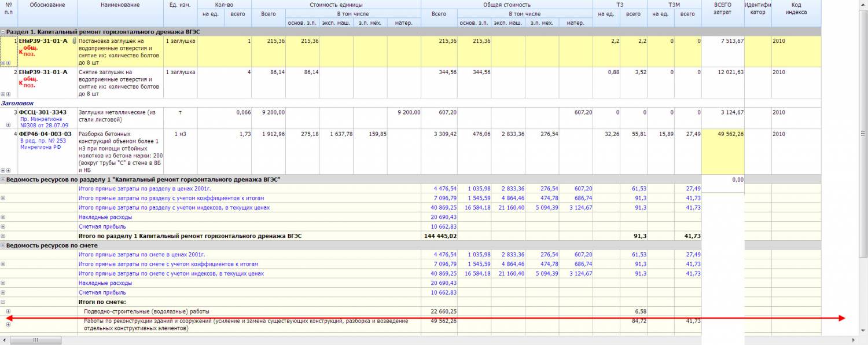Screen dimensions: 868x345
Task: Click the 'Обоснование' column header
Action: coord(47,5)
